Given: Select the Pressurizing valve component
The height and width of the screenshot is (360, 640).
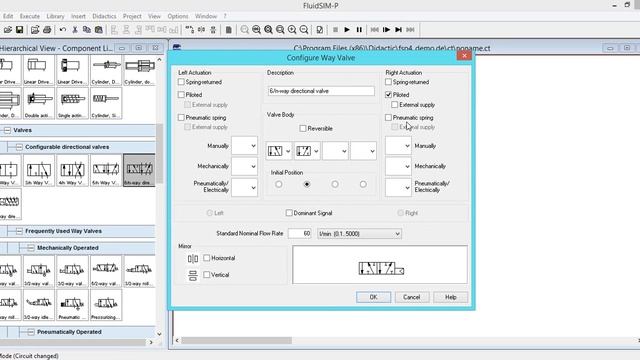Looking at the screenshot, I should point(106,305).
